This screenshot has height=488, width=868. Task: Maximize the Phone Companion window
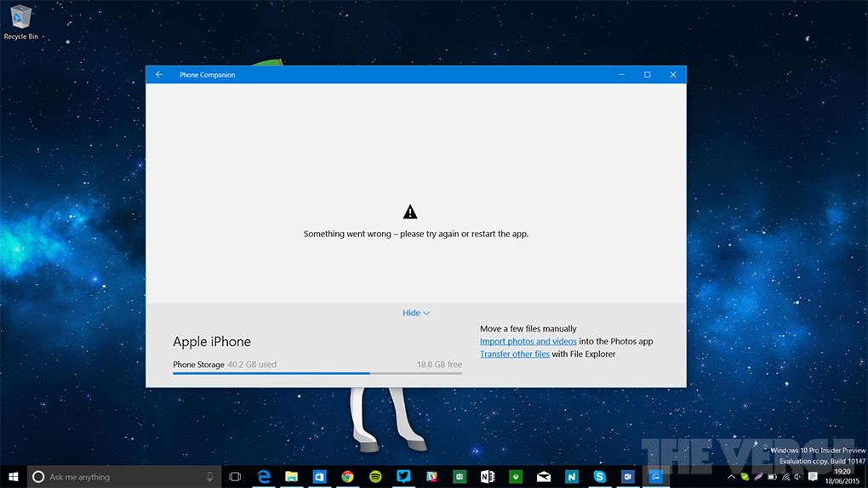coord(647,75)
